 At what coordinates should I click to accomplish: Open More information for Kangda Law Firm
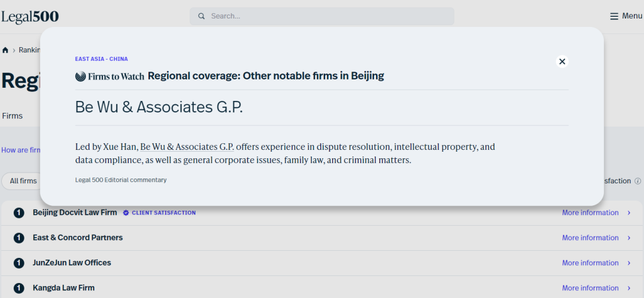[x=590, y=288]
